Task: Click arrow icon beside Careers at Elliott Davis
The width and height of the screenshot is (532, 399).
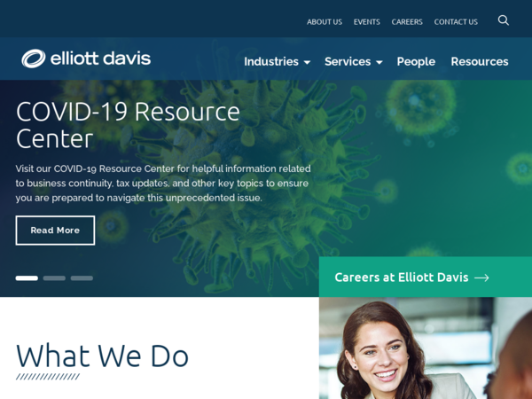Action: (481, 278)
